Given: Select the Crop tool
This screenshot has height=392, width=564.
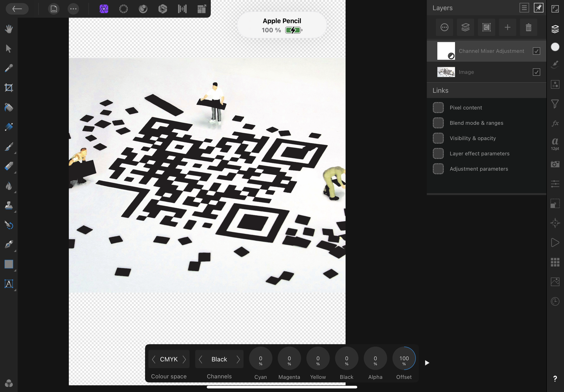Looking at the screenshot, I should [x=9, y=88].
